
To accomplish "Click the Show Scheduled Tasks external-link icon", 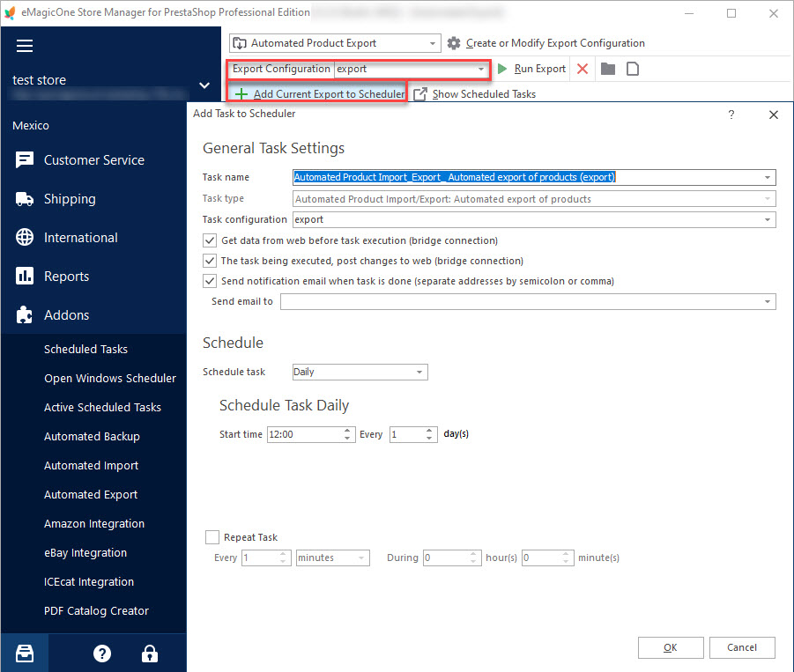I will tap(420, 94).
